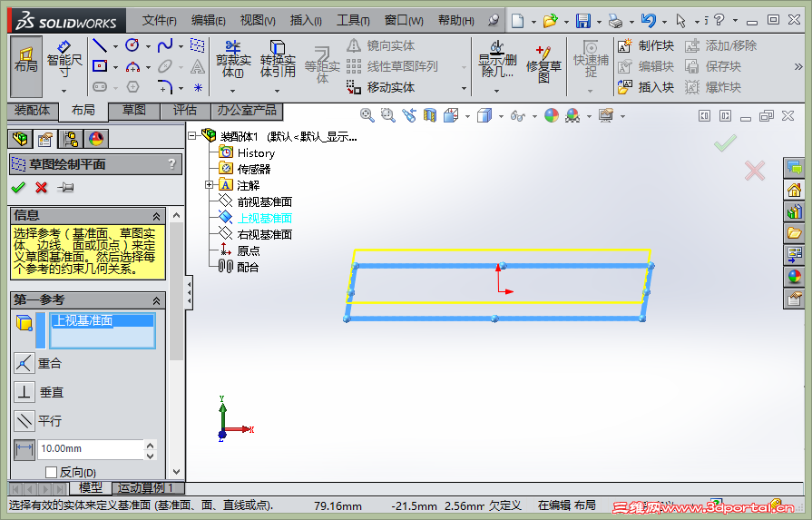
Task: Click Display/Delete Relations (显示/删除几何关系) tool
Action: tap(497, 60)
